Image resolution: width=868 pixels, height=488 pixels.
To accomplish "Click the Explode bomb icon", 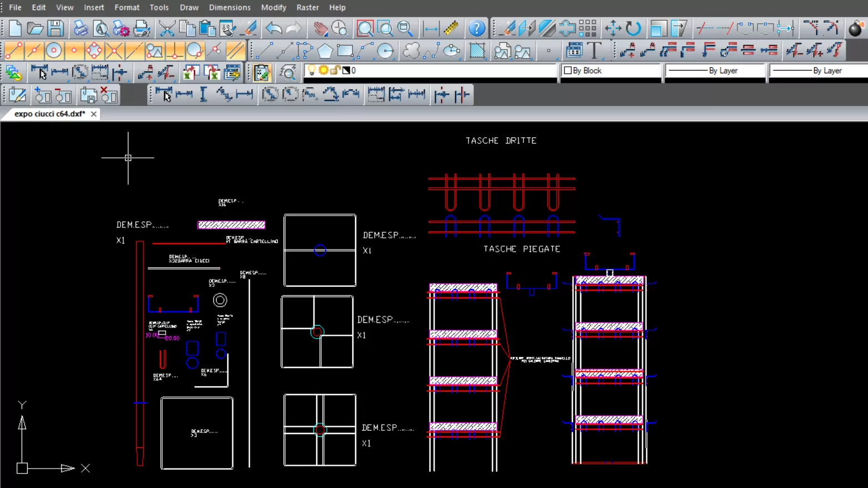I will [856, 28].
